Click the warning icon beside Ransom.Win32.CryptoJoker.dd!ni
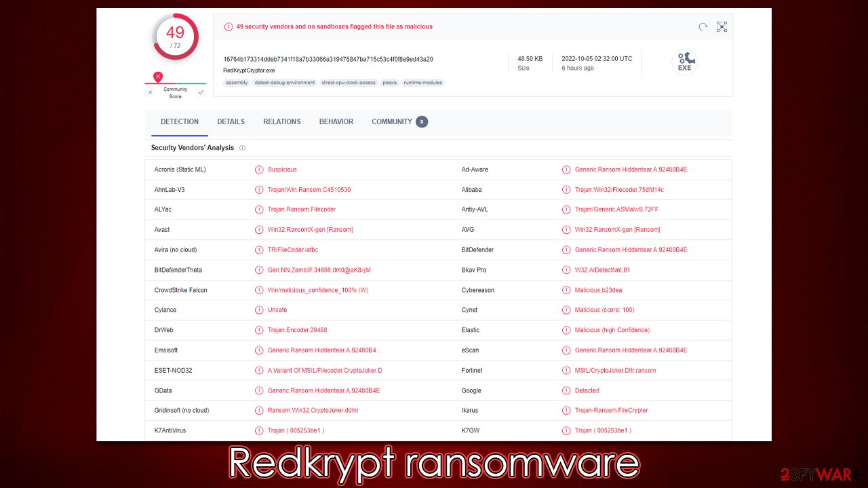 [259, 410]
